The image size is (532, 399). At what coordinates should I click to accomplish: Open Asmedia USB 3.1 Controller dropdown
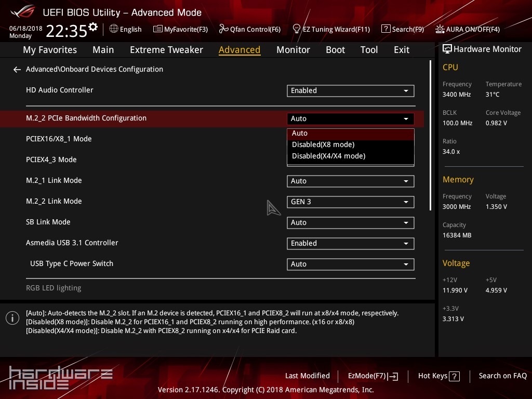tap(351, 243)
